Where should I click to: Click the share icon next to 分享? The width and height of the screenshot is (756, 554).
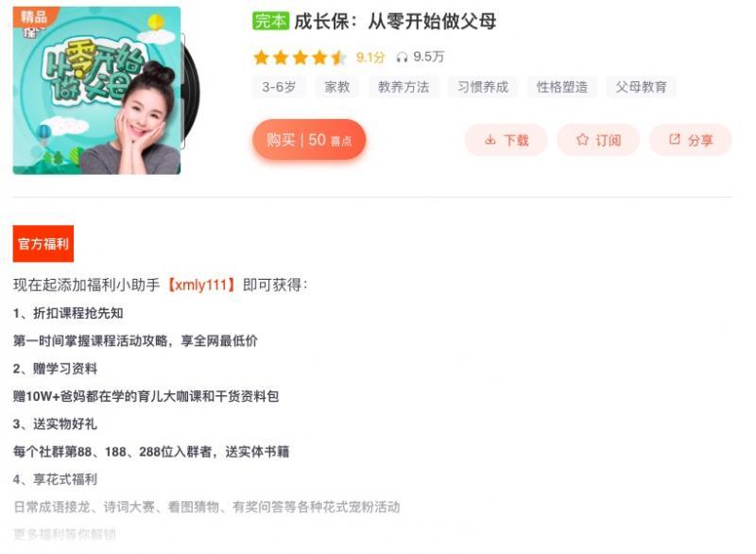[675, 139]
